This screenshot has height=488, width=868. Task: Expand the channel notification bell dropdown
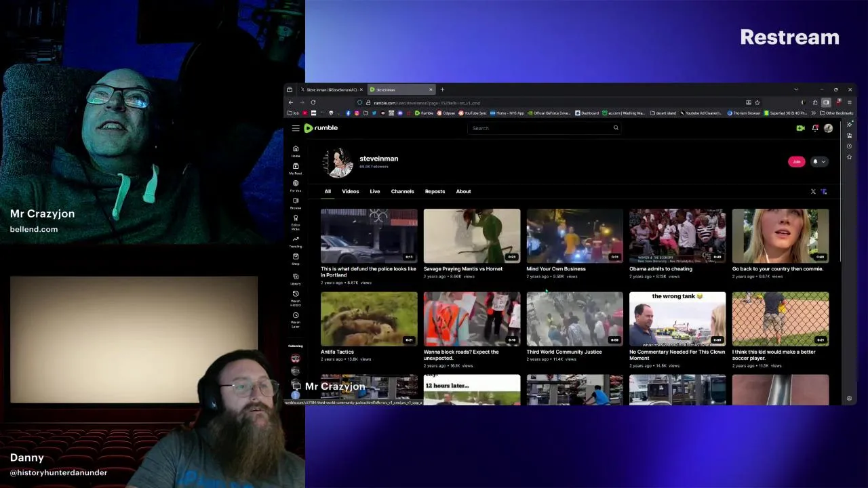(819, 161)
